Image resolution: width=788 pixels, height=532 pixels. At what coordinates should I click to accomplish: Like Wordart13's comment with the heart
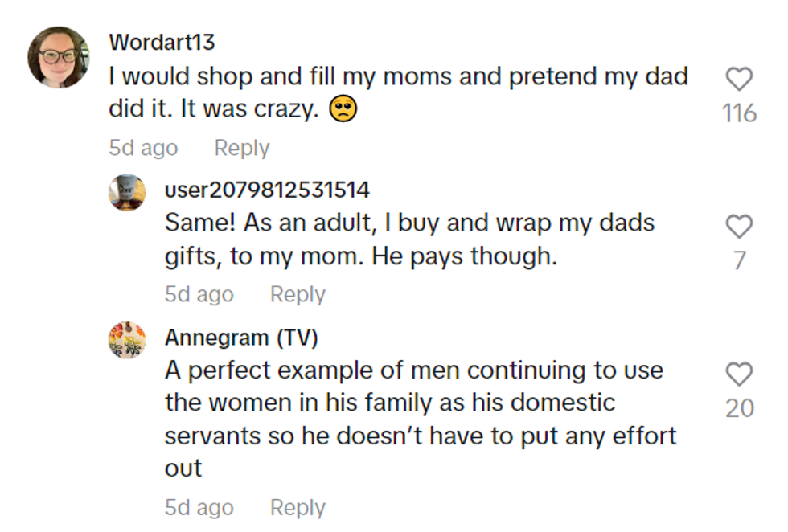739,79
